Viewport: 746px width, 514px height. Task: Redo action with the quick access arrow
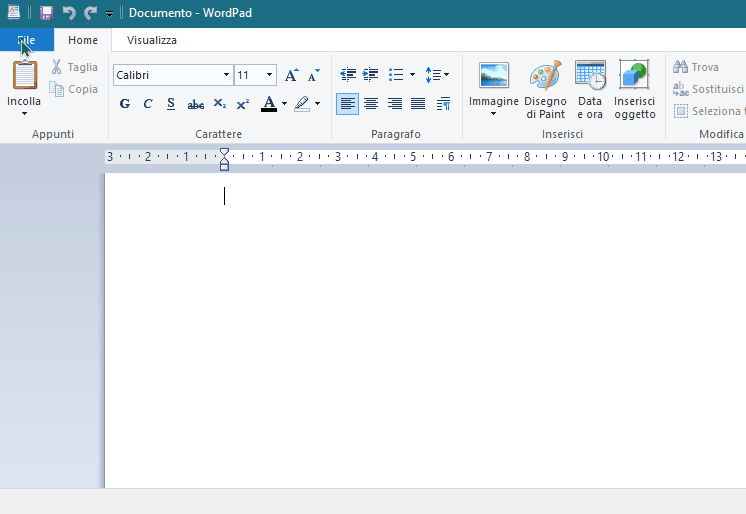point(90,13)
